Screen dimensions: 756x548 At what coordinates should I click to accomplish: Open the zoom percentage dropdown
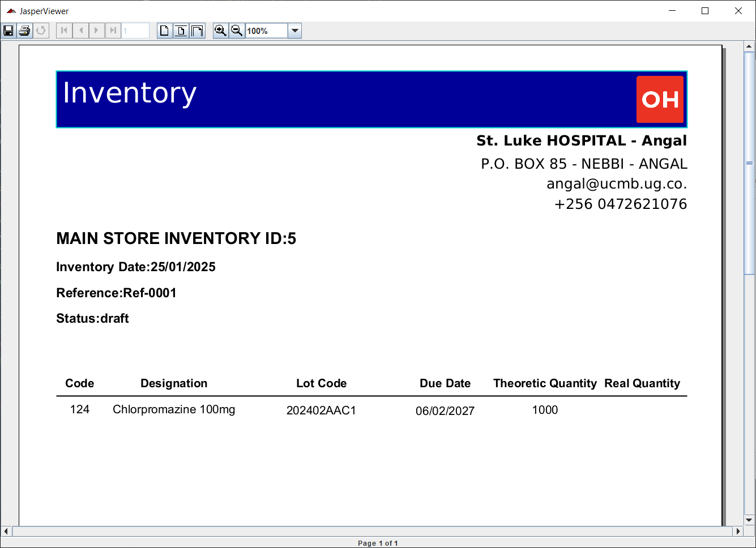pos(294,31)
